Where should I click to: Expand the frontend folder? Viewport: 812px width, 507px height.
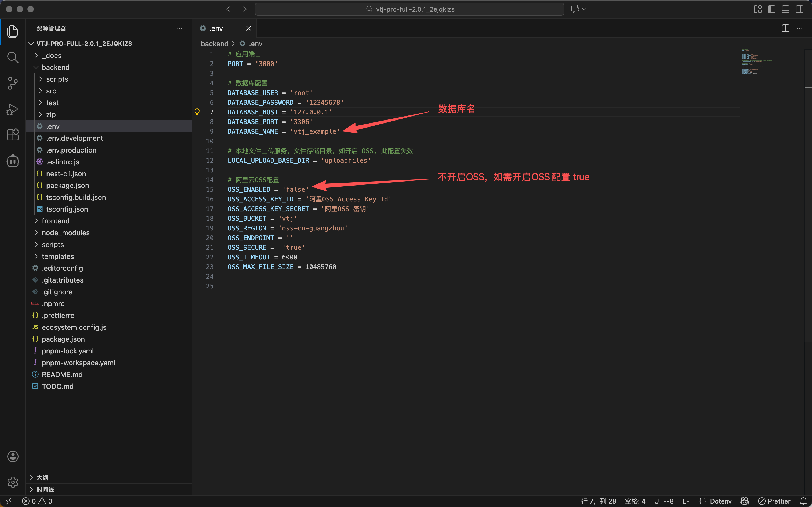56,221
